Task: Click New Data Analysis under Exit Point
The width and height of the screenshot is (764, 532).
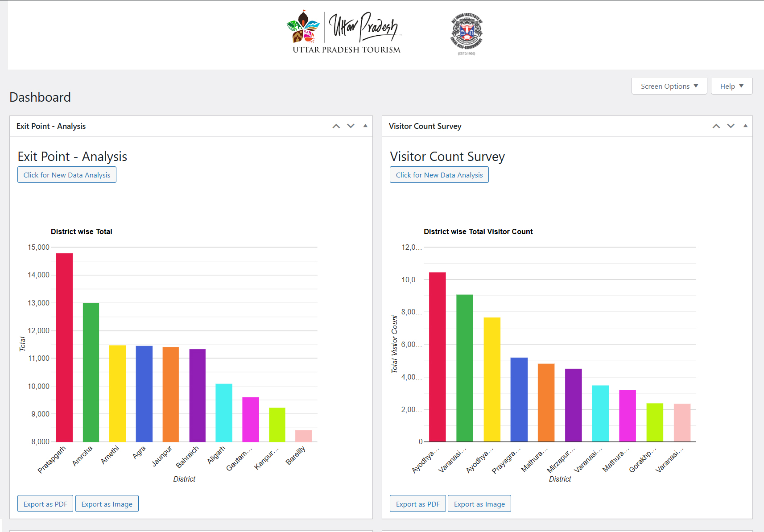Action: click(67, 175)
